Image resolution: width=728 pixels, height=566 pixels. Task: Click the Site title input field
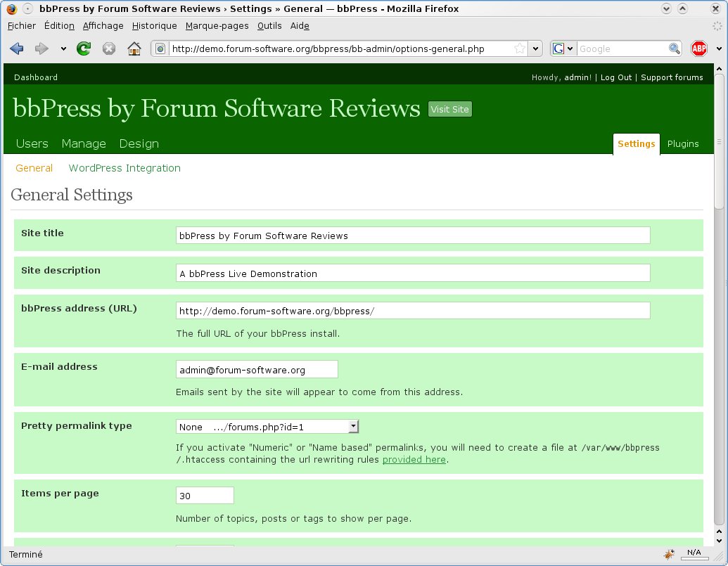[x=413, y=236]
